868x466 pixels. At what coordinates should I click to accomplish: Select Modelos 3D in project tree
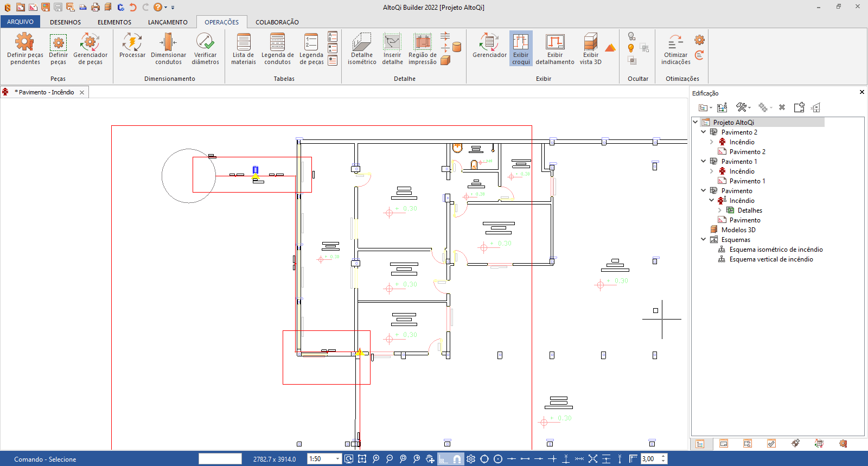(x=738, y=230)
